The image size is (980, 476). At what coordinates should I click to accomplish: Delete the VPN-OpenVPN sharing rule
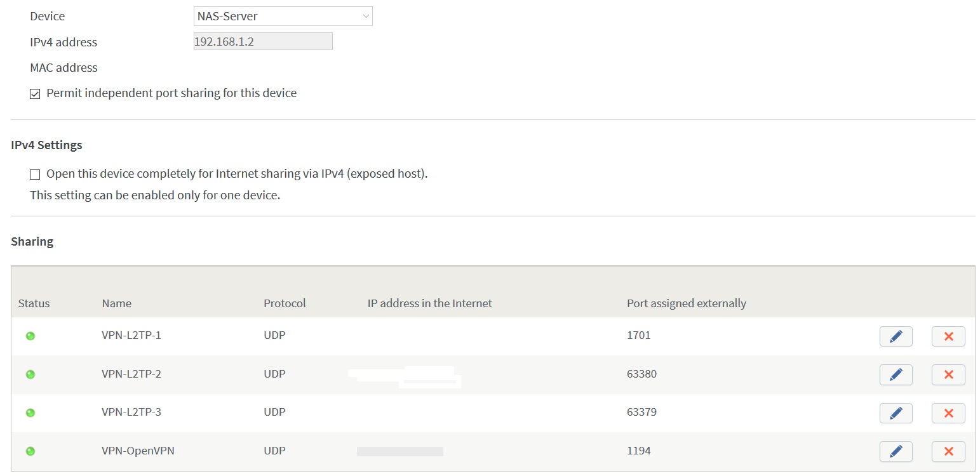click(x=948, y=451)
